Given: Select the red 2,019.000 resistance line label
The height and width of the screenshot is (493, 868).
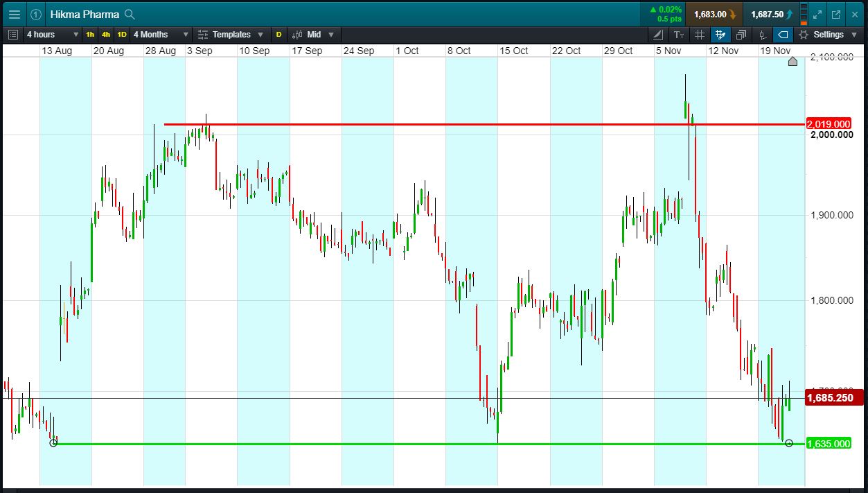Looking at the screenshot, I should [829, 124].
